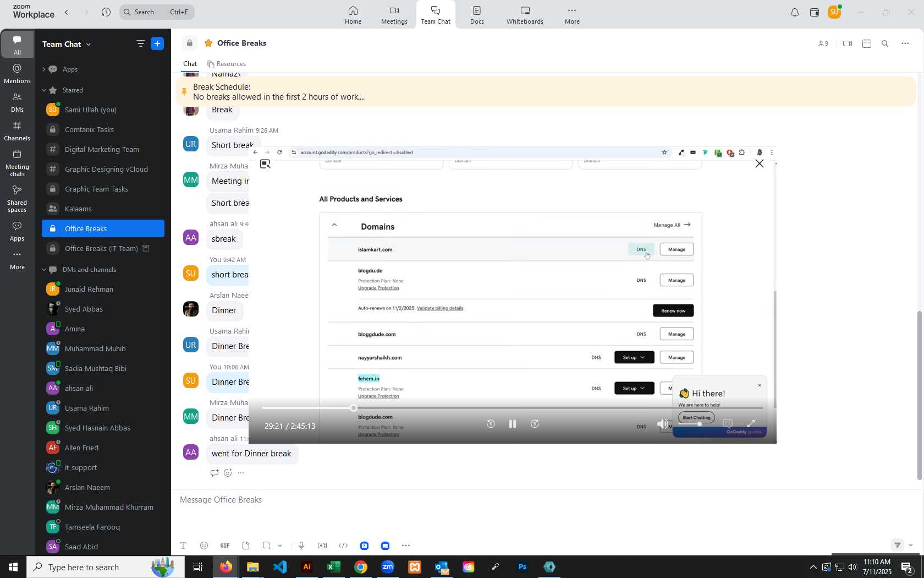The image size is (924, 578).
Task: Open the Channels sidebar section
Action: coord(17,131)
